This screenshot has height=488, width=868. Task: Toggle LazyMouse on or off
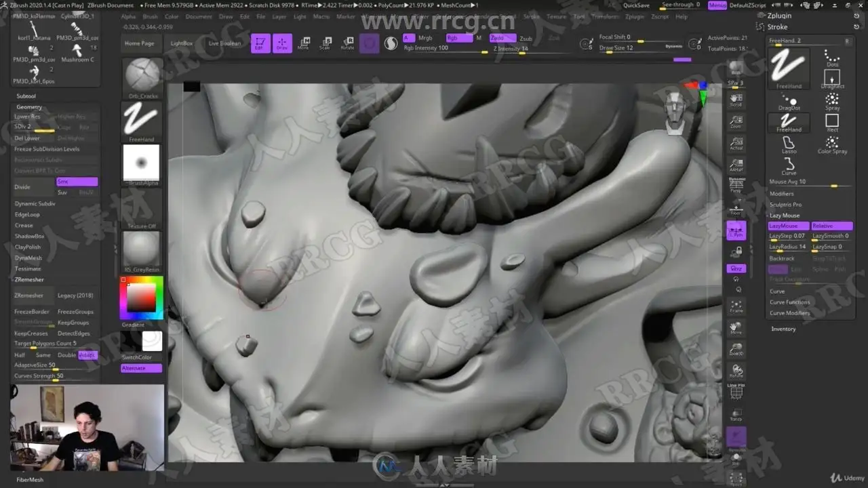tap(789, 226)
